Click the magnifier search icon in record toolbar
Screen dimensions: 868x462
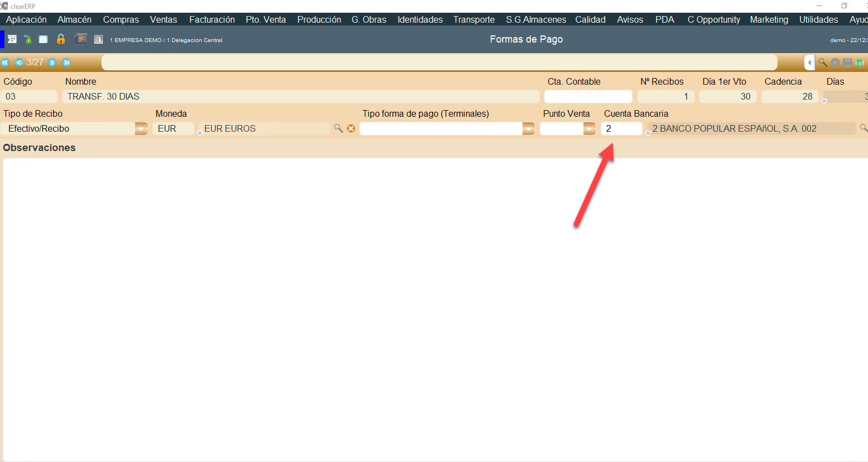coord(823,63)
